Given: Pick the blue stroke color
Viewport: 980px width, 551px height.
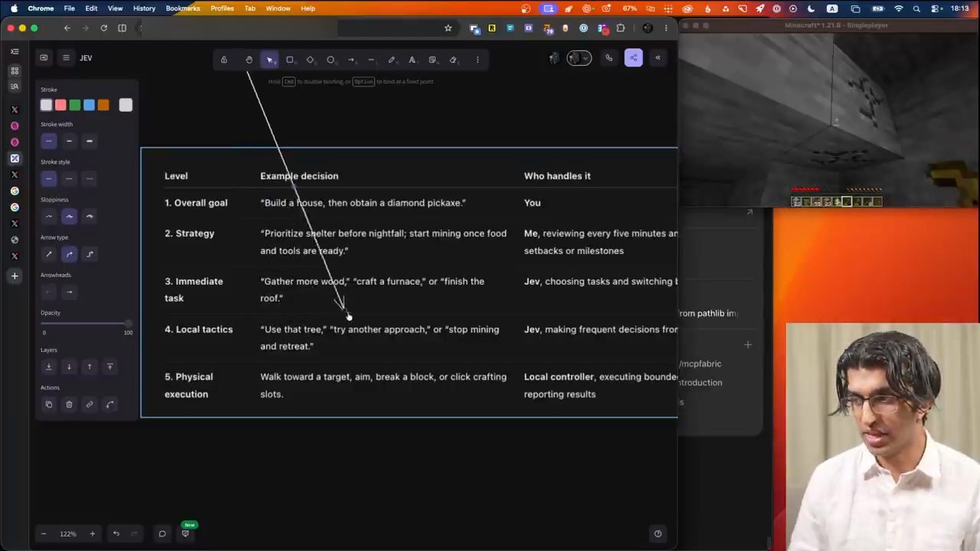Looking at the screenshot, I should click(89, 106).
